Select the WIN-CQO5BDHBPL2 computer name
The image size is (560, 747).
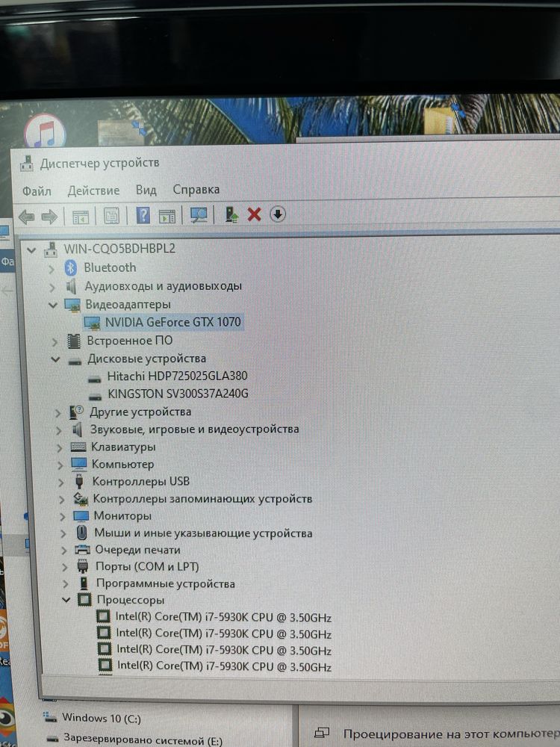click(x=119, y=249)
